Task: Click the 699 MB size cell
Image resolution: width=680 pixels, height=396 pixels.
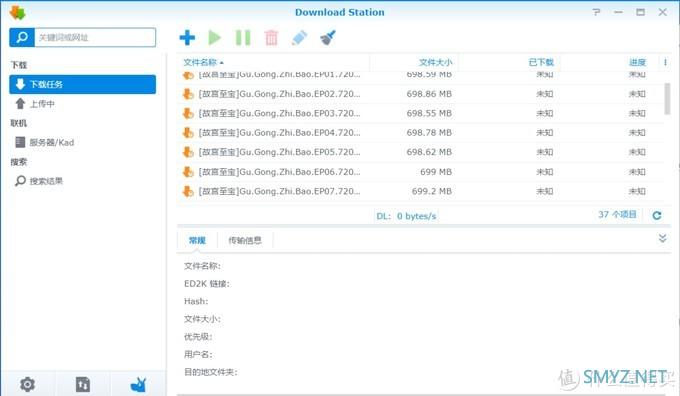Action: coord(436,172)
